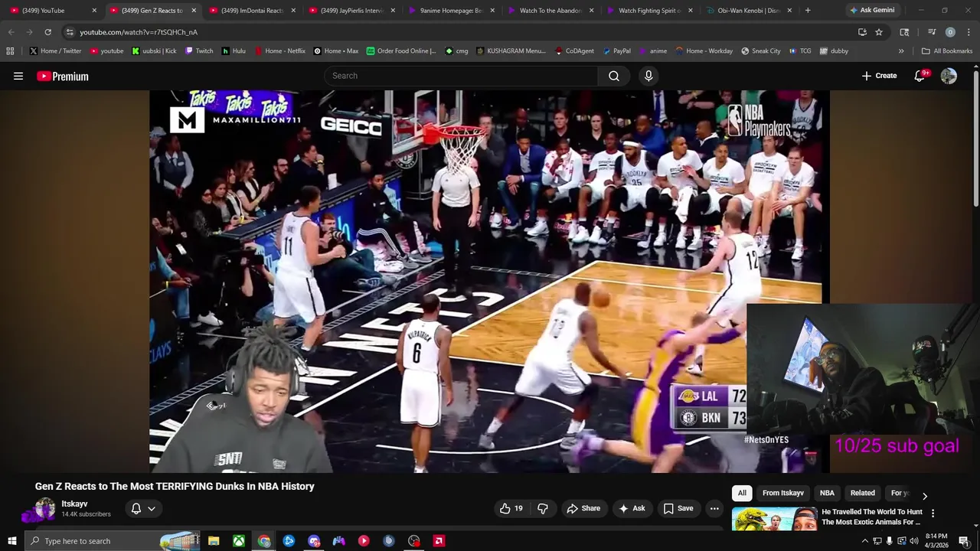Open the Home - Workday bookmark
Screen dimensions: 980x551
tap(704, 51)
